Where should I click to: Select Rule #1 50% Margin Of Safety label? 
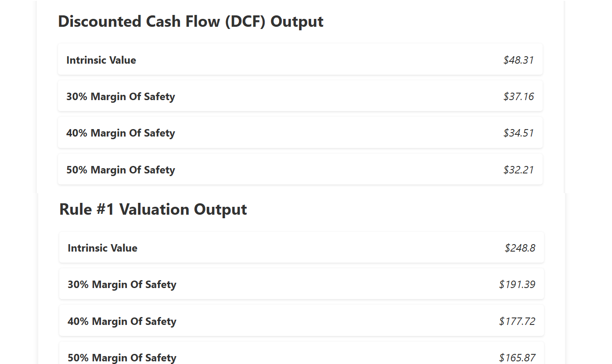point(122,358)
